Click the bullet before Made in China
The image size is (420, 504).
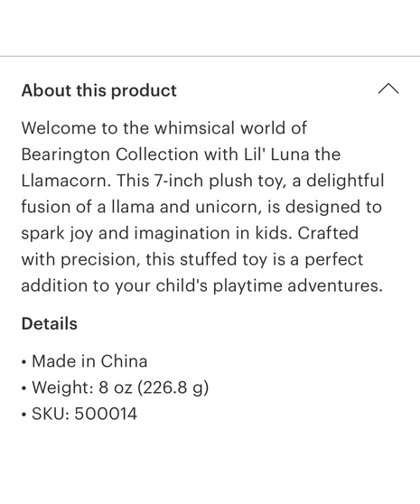(x=23, y=362)
